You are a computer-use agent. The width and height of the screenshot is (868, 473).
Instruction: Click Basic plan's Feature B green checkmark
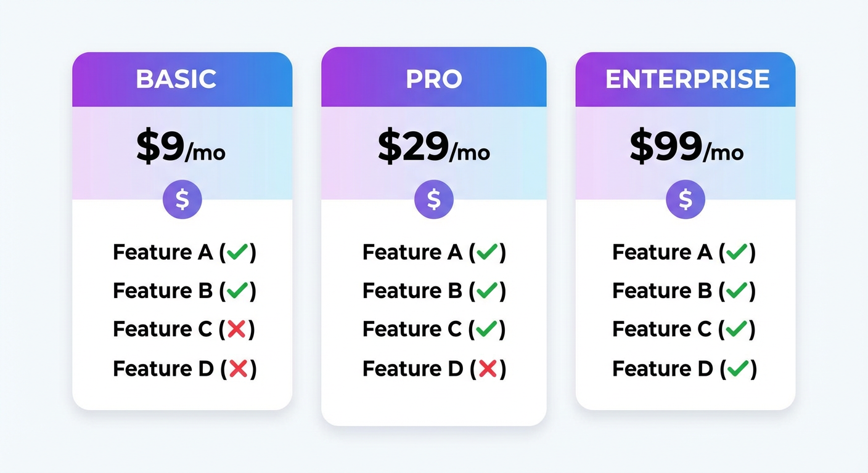[238, 291]
